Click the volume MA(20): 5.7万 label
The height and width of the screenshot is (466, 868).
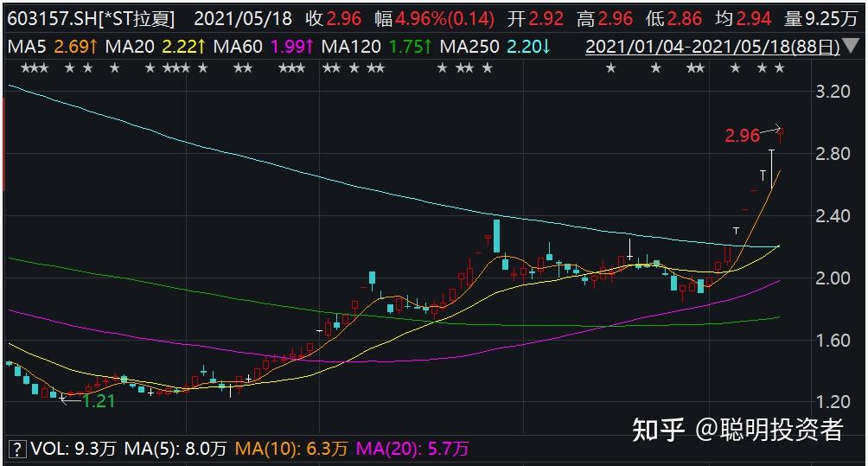[412, 449]
